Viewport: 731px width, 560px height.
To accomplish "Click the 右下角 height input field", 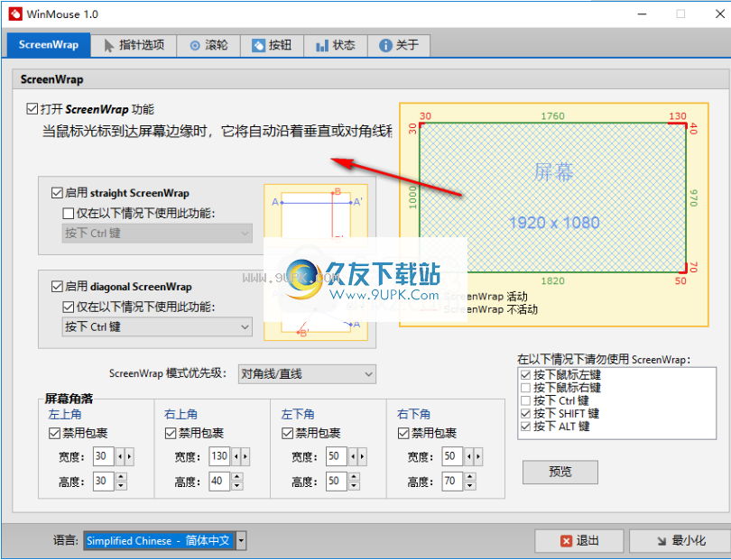I will coord(452,482).
